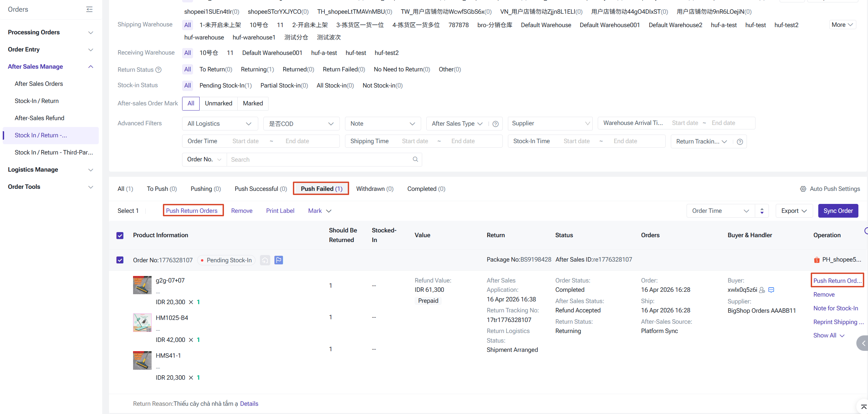
Task: Select the Unmarked after-sales order filter
Action: point(218,103)
